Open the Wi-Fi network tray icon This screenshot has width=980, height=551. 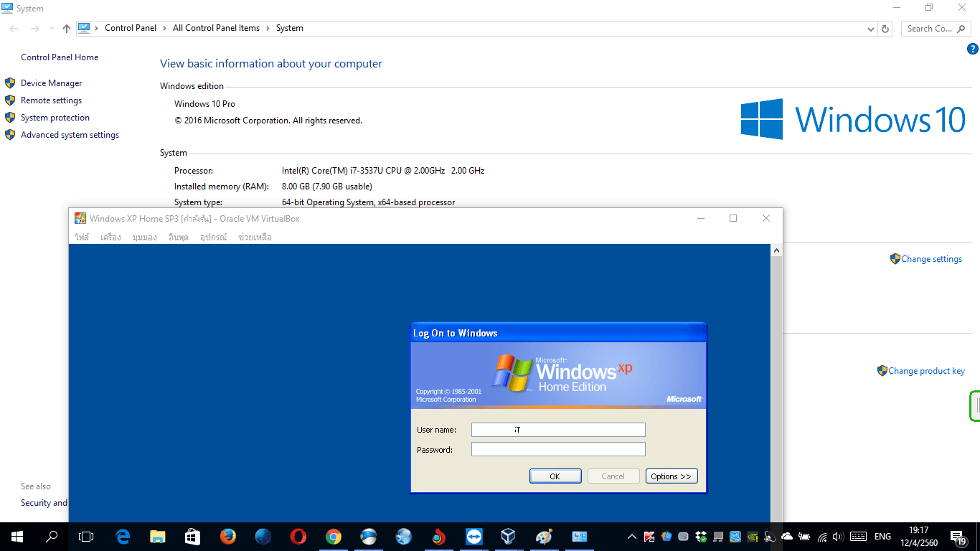pyautogui.click(x=822, y=536)
